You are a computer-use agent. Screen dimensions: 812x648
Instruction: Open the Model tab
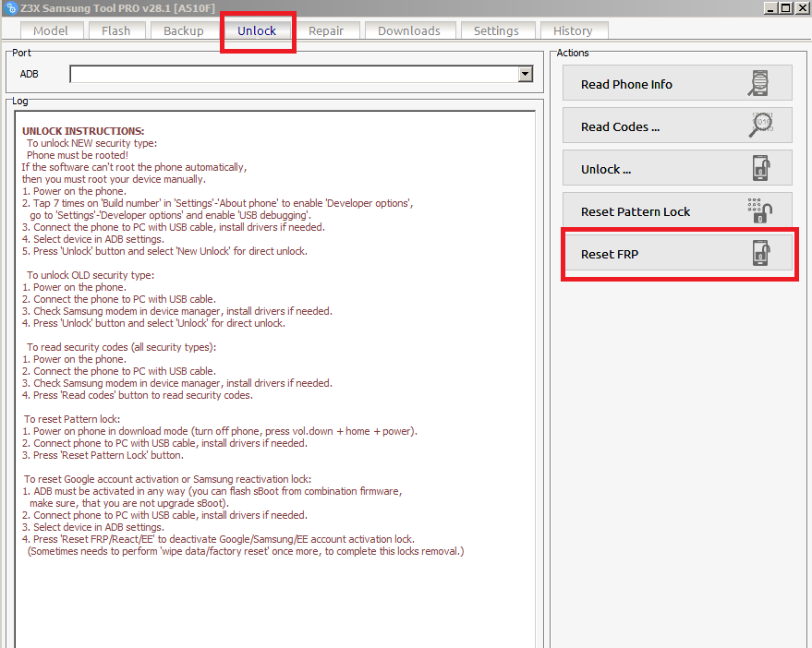tap(51, 30)
